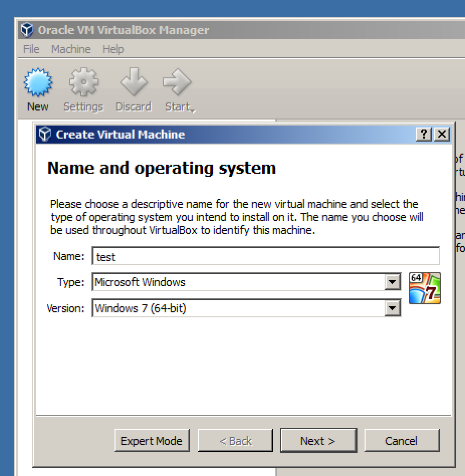Viewport: 465px width, 476px height.
Task: Open the Help menu
Action: click(x=113, y=49)
